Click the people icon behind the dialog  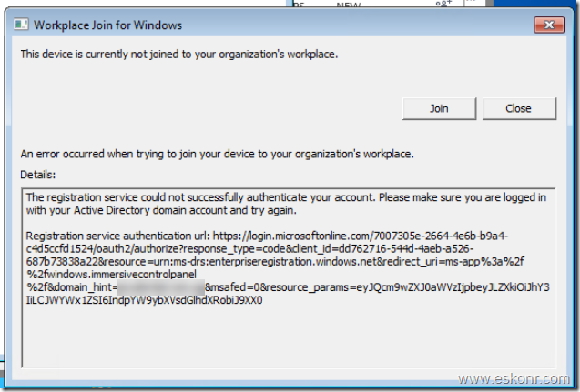pos(443,4)
